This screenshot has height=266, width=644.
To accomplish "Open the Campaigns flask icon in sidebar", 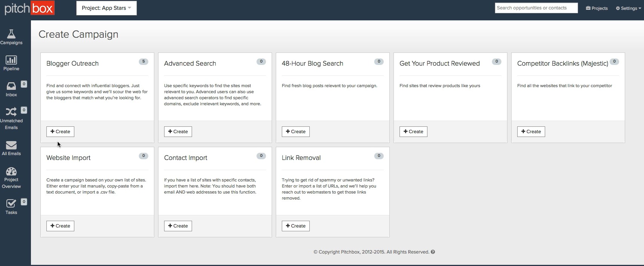I will pos(11,34).
